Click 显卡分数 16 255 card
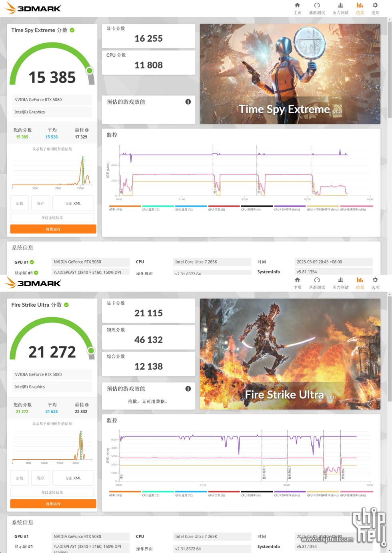Image resolution: width=392 pixels, height=553 pixels. click(148, 36)
